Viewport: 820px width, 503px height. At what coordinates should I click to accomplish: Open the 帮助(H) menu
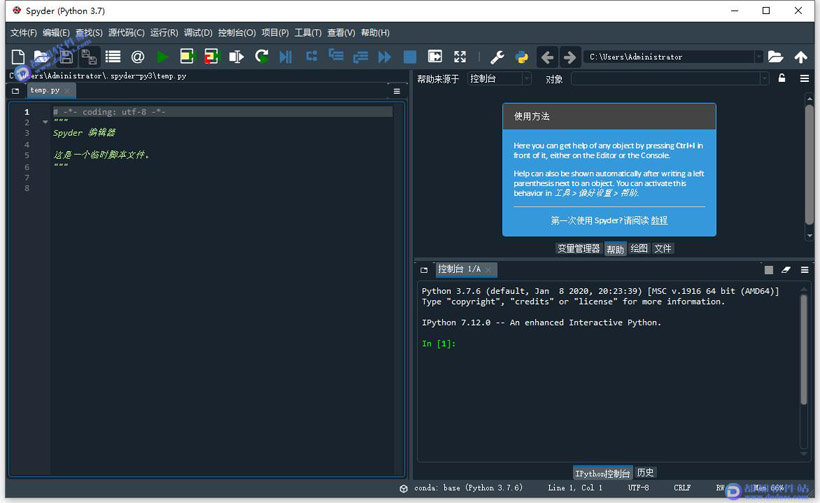tap(375, 32)
